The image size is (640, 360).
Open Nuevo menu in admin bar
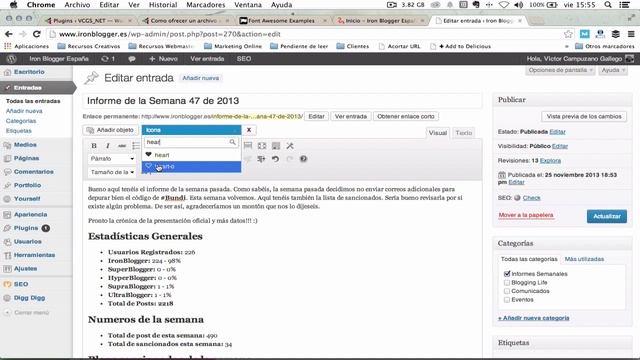coord(163,59)
